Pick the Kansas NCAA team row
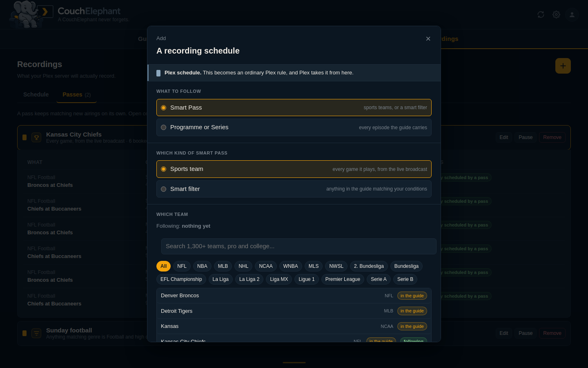The height and width of the screenshot is (368, 588). tap(294, 326)
